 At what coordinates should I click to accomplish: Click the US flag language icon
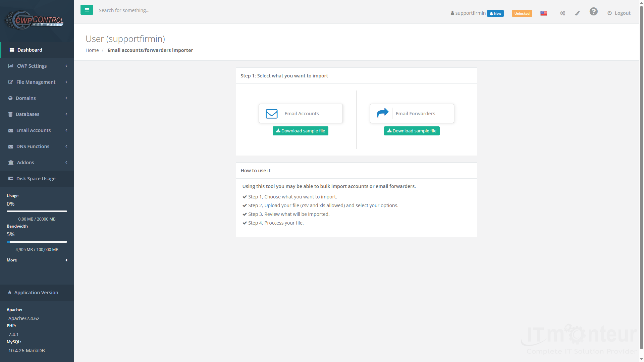pos(544,13)
